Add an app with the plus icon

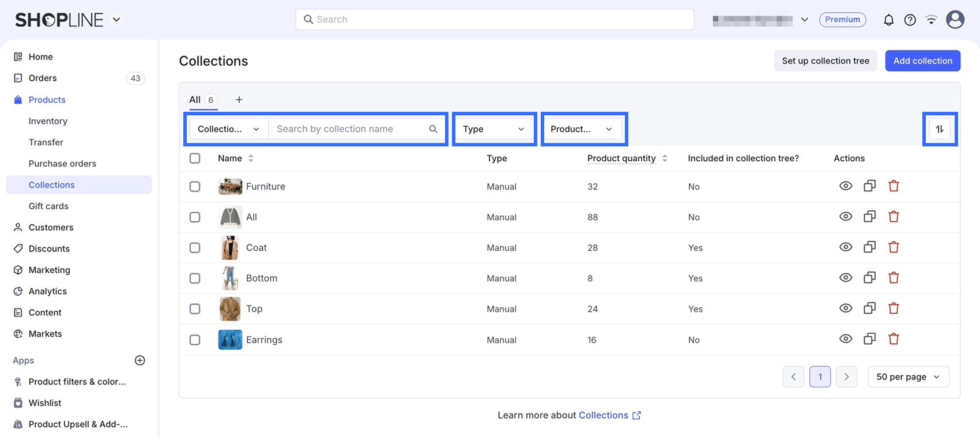pos(140,360)
